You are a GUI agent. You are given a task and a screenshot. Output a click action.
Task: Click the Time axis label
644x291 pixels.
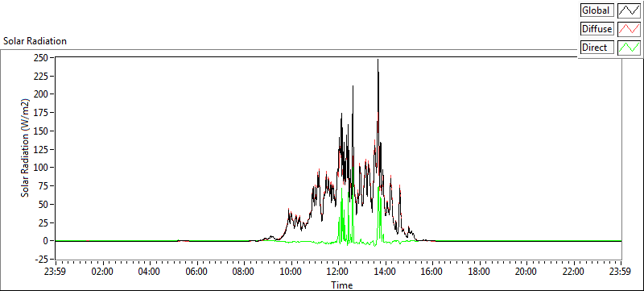tap(341, 285)
